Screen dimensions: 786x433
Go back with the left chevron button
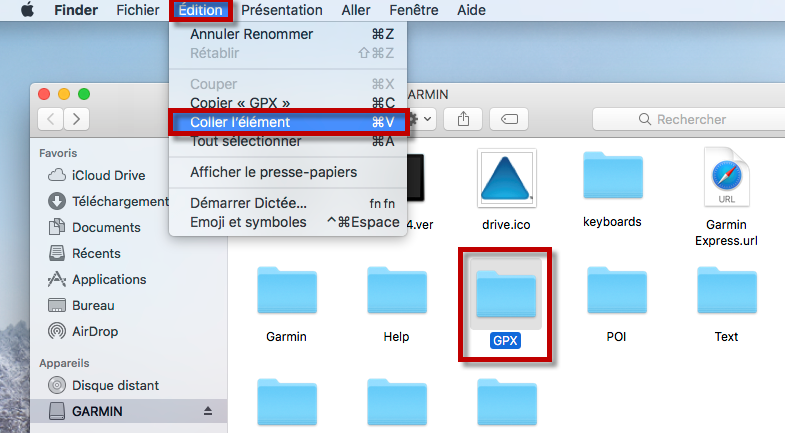pos(51,119)
